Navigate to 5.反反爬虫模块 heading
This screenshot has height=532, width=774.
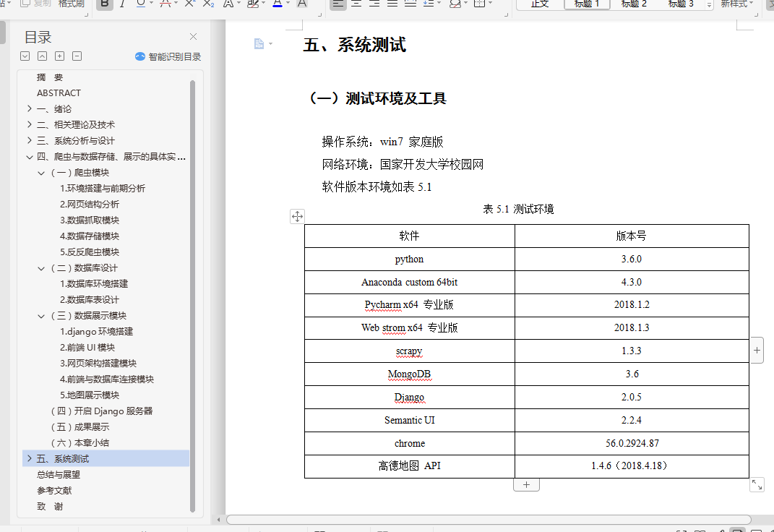point(90,252)
